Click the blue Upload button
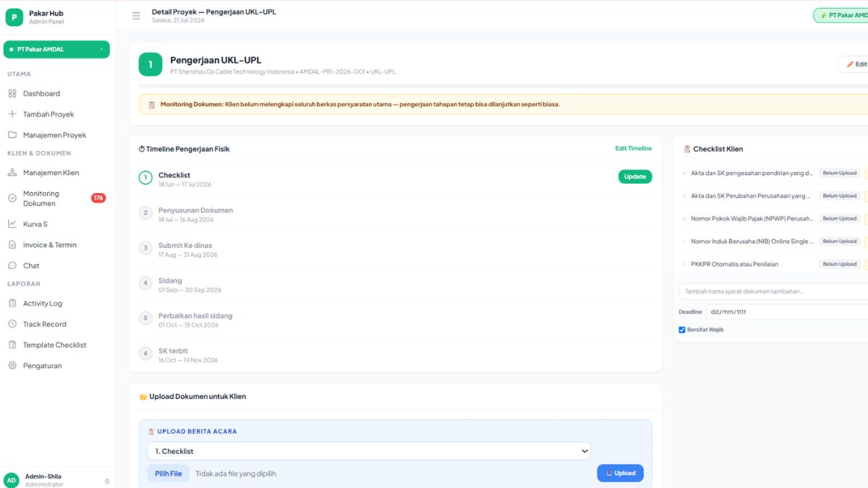The height and width of the screenshot is (488, 868). pos(621,474)
